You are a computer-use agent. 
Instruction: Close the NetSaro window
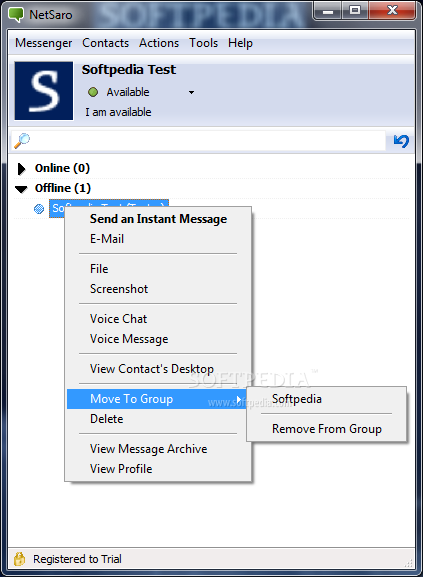[x=392, y=10]
